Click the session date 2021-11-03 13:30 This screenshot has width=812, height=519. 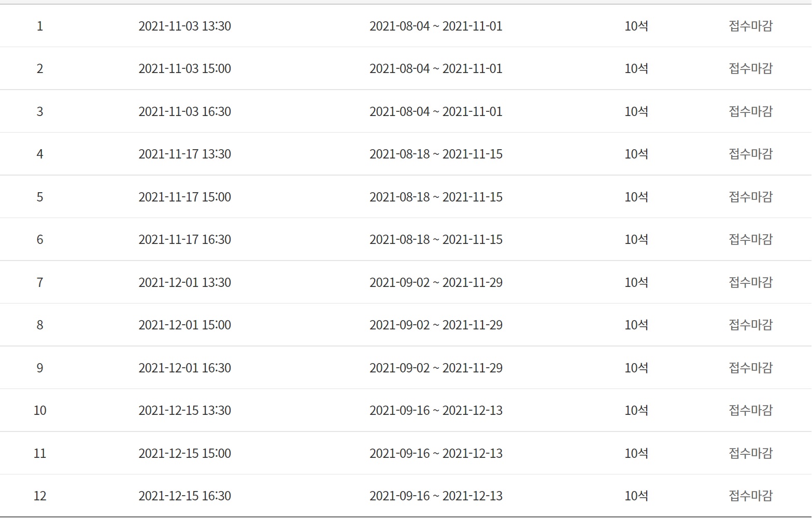click(184, 26)
